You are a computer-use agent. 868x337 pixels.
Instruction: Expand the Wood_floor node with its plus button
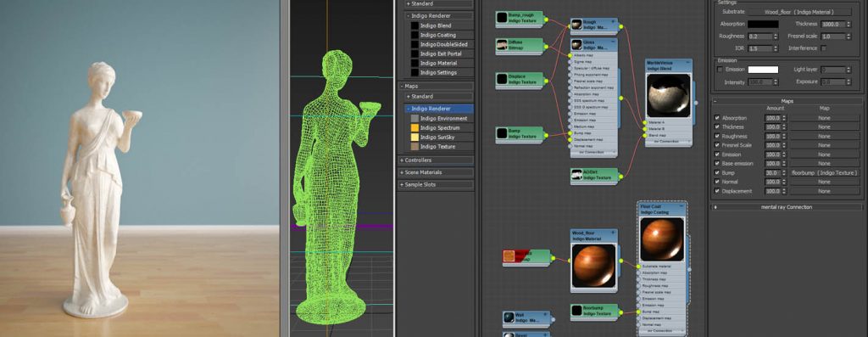(612, 233)
